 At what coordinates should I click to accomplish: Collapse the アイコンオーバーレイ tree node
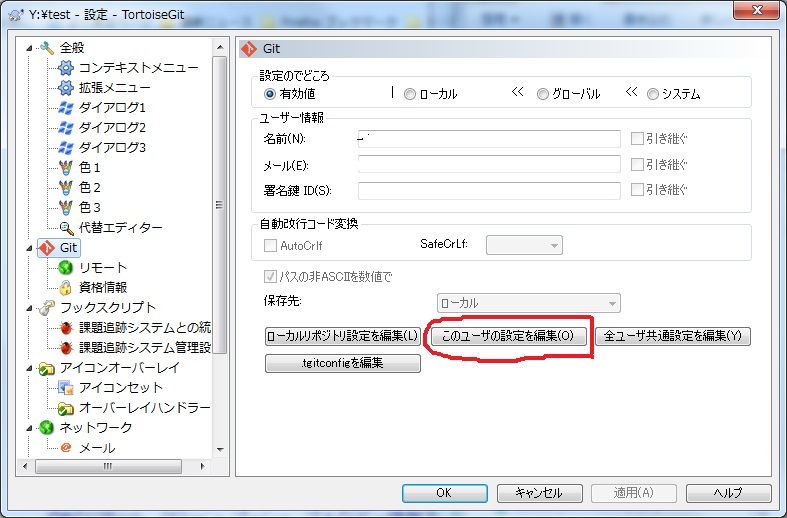click(30, 368)
